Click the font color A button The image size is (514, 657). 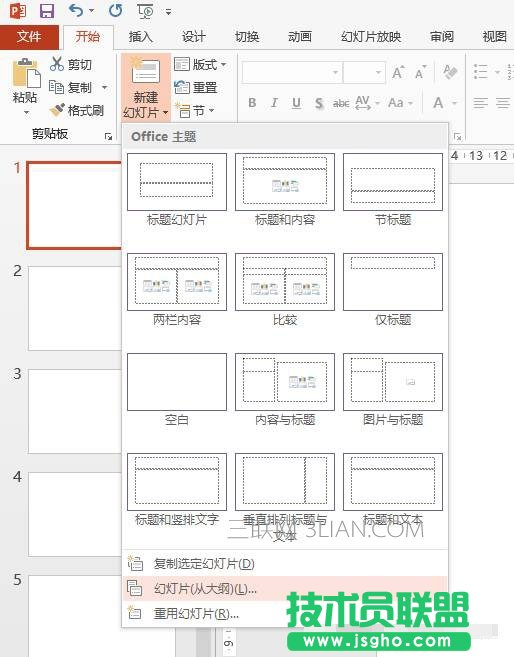[438, 103]
